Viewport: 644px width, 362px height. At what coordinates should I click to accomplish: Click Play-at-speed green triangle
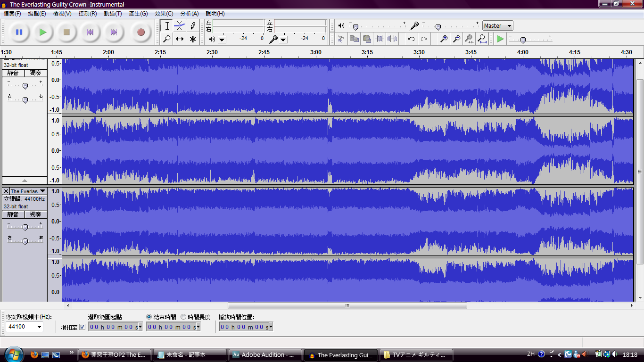tap(500, 39)
